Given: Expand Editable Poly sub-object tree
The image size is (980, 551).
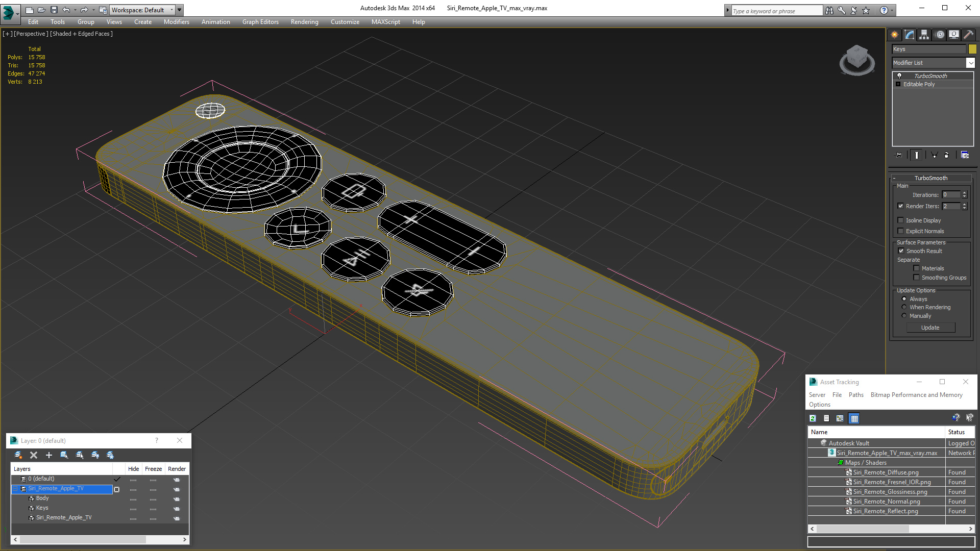Looking at the screenshot, I should click(898, 84).
